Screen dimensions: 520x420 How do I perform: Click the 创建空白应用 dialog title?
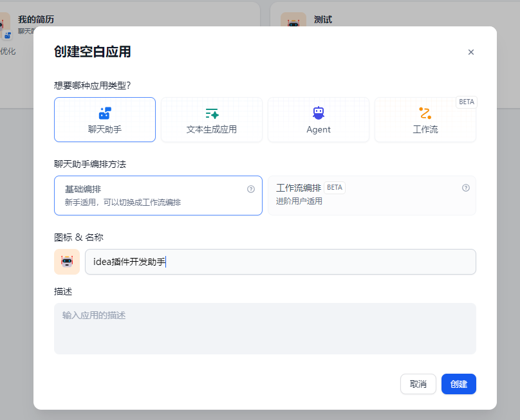(x=93, y=51)
